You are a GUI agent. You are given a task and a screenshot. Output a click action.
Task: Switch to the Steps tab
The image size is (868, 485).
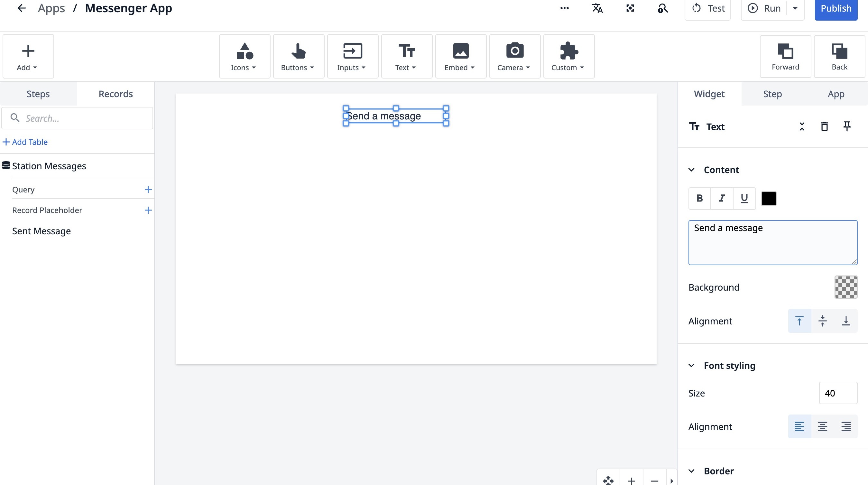[x=38, y=94]
